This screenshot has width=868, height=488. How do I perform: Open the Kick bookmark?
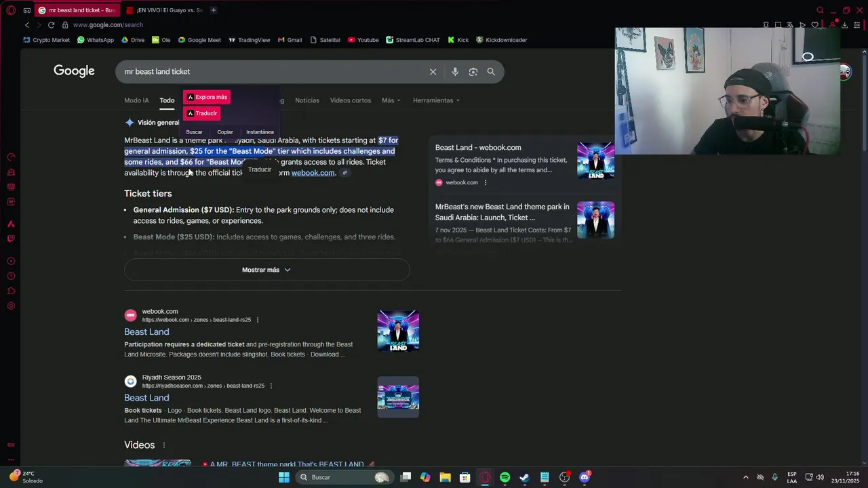(x=458, y=40)
